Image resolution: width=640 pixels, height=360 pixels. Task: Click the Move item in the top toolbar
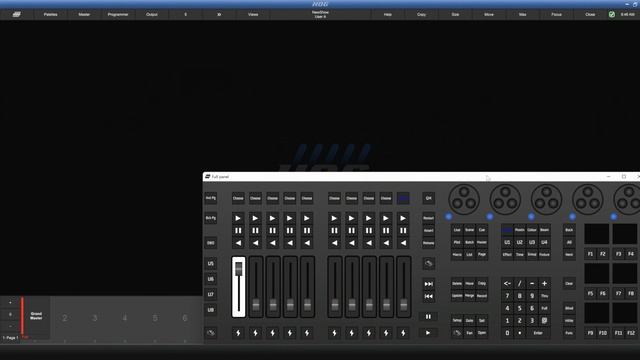(489, 14)
